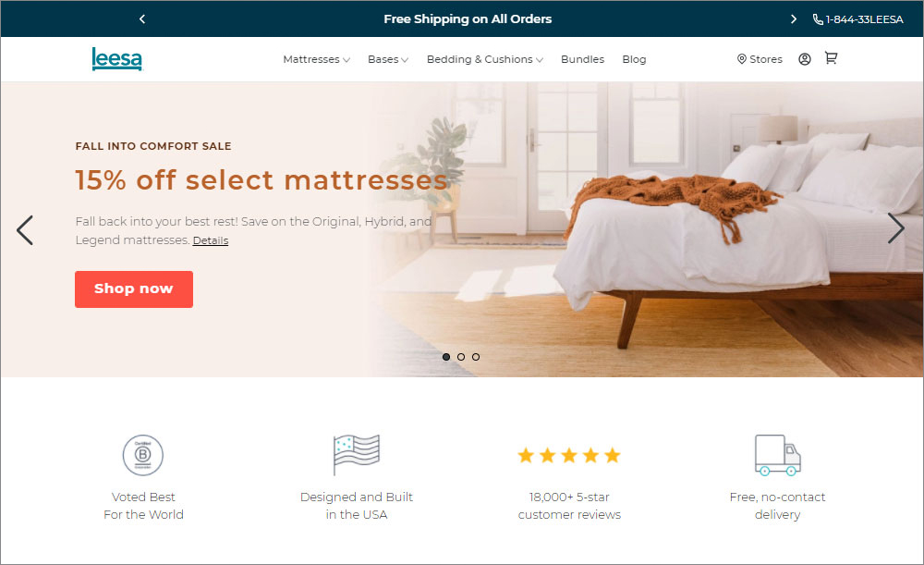Viewport: 924px width, 565px height.
Task: Open the user account icon
Action: (805, 59)
